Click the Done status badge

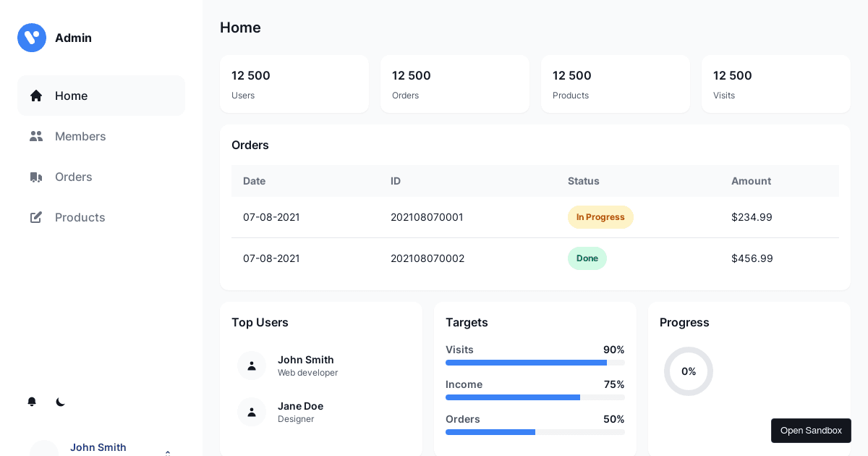pyautogui.click(x=587, y=258)
